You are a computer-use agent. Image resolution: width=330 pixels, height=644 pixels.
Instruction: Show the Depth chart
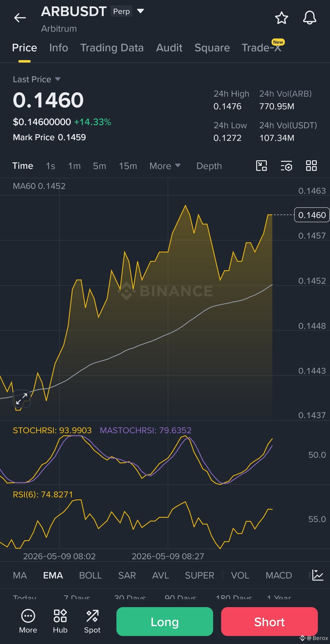click(x=209, y=166)
